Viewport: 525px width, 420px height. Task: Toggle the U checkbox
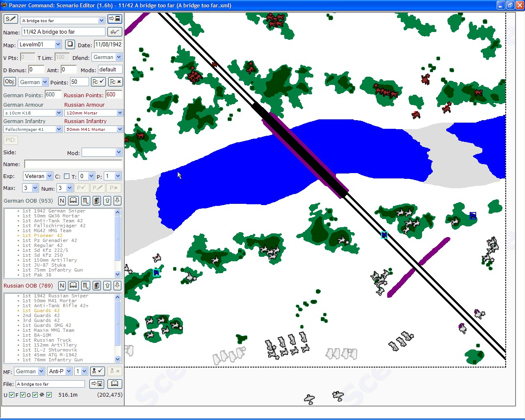(11, 395)
